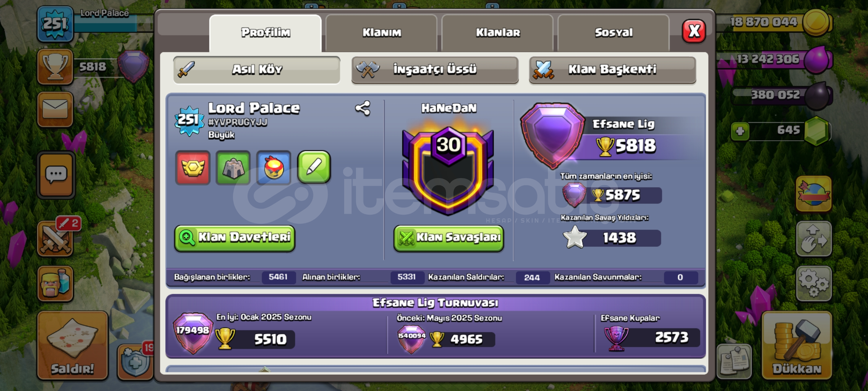This screenshot has height=391, width=868.
Task: Select the İnşaatçı Üssü view
Action: click(435, 70)
